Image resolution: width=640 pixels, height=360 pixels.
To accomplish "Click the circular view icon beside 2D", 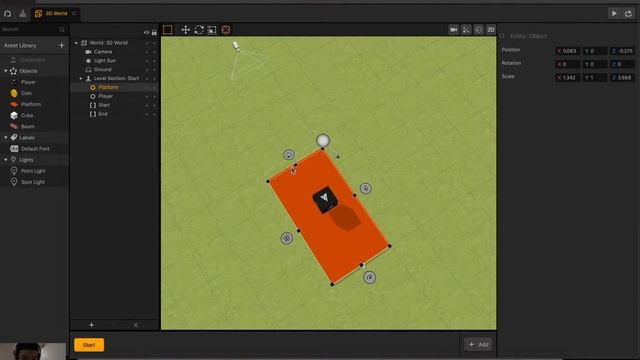I will [478, 30].
